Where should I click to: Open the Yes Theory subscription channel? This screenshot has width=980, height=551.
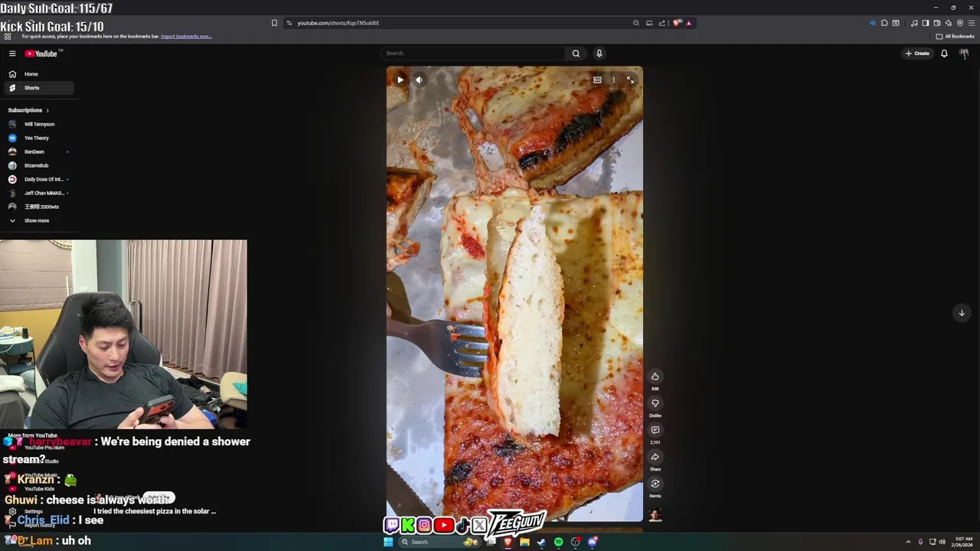click(x=39, y=138)
